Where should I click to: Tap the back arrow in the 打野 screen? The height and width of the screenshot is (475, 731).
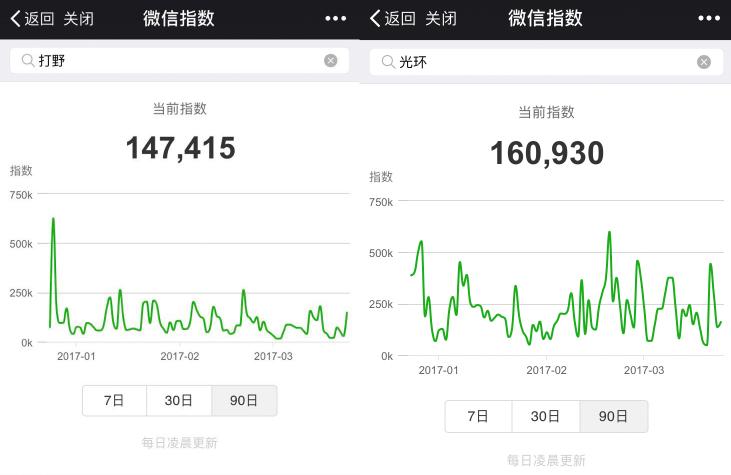pos(15,19)
